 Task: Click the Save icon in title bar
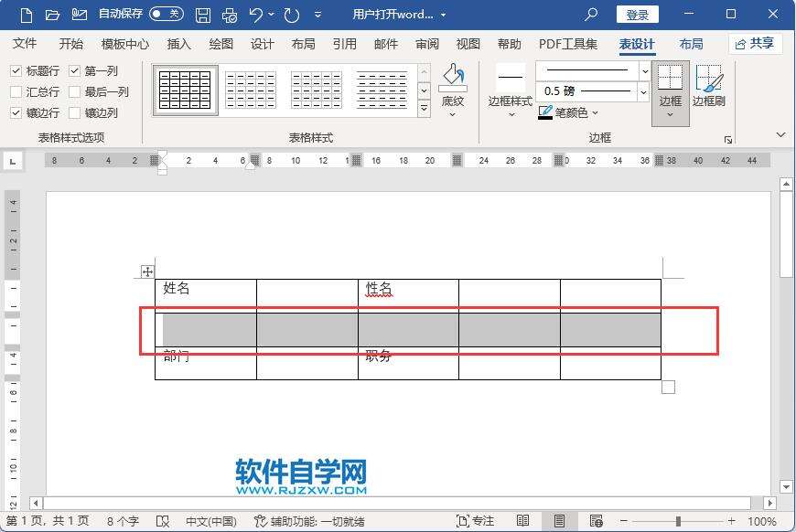(x=203, y=15)
